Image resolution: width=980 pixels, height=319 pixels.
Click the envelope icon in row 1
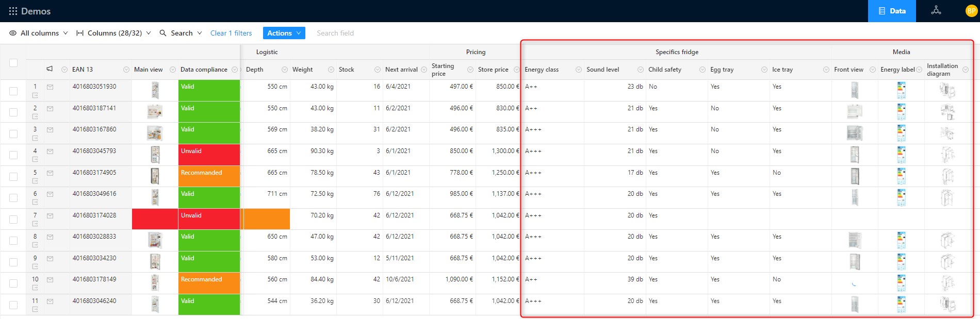point(50,87)
